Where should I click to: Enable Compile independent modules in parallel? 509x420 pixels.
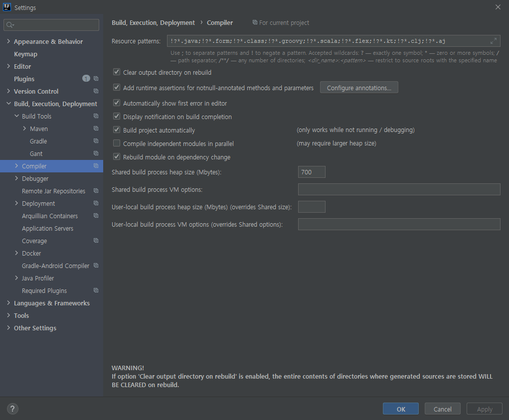click(117, 143)
